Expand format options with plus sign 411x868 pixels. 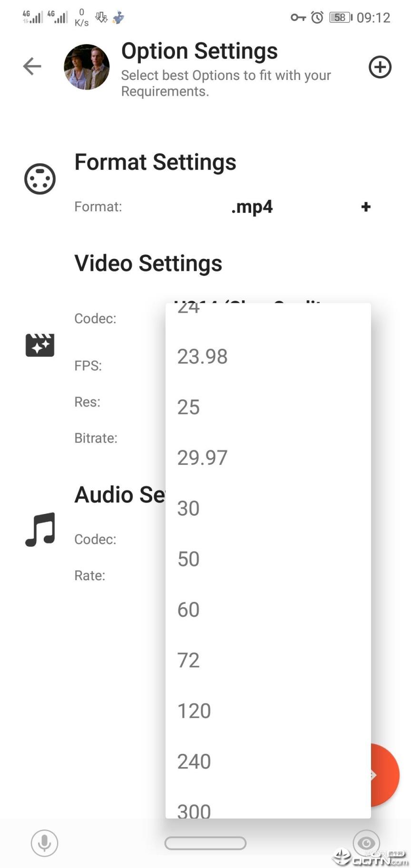tap(366, 207)
